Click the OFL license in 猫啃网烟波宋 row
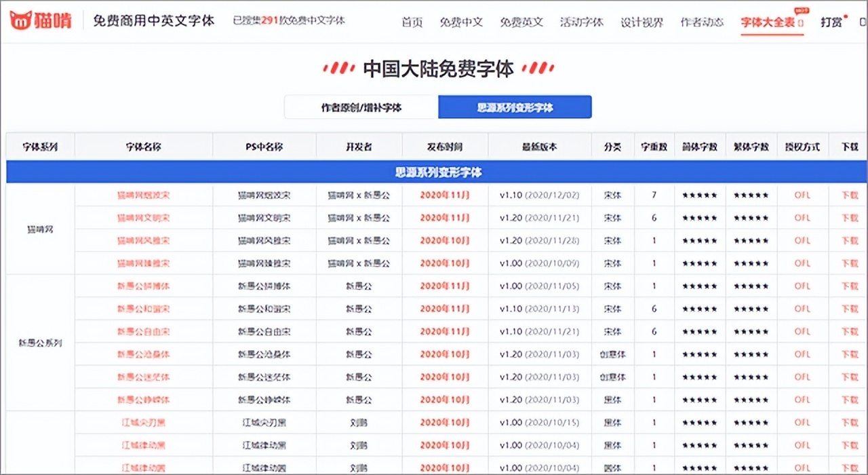The image size is (868, 475). click(x=802, y=195)
